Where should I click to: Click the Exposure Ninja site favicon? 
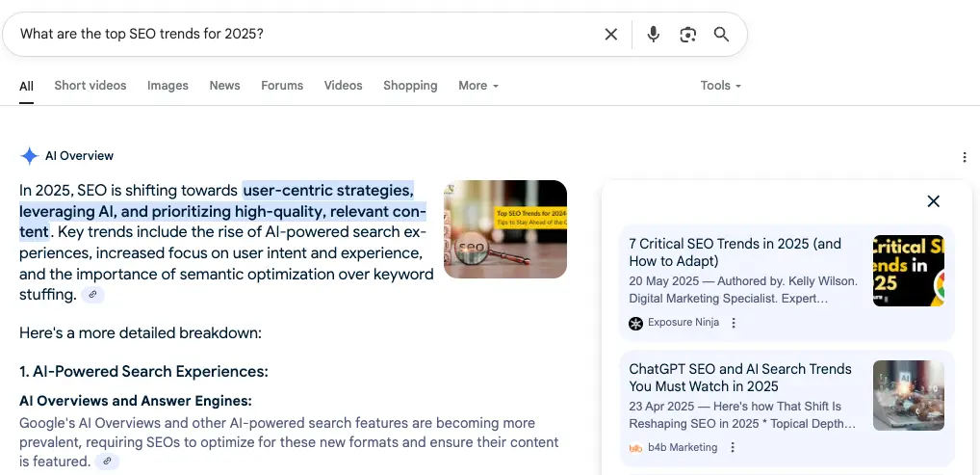point(635,323)
